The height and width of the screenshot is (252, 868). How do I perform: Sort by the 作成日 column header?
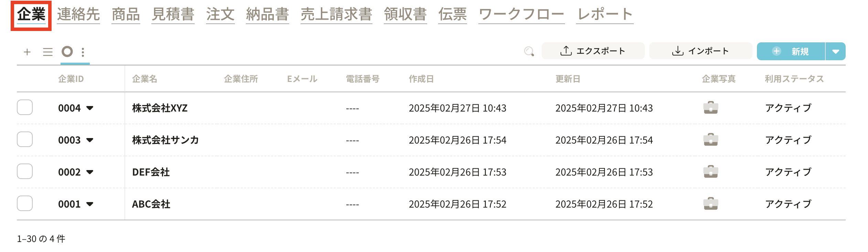click(x=421, y=79)
